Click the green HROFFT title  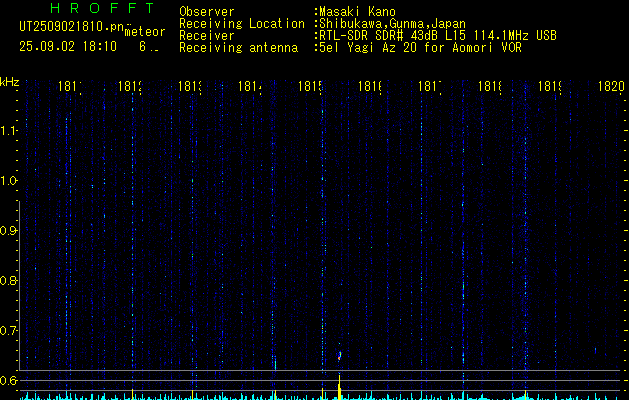pos(102,8)
